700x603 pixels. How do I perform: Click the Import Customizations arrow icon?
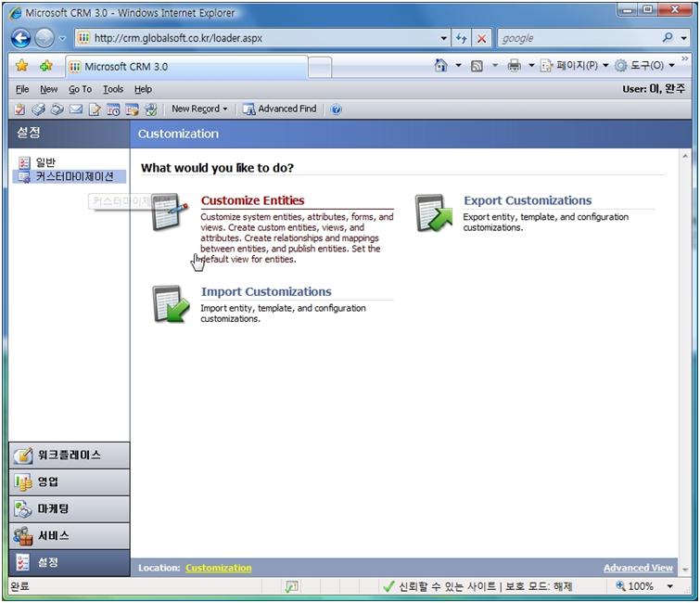tap(170, 304)
